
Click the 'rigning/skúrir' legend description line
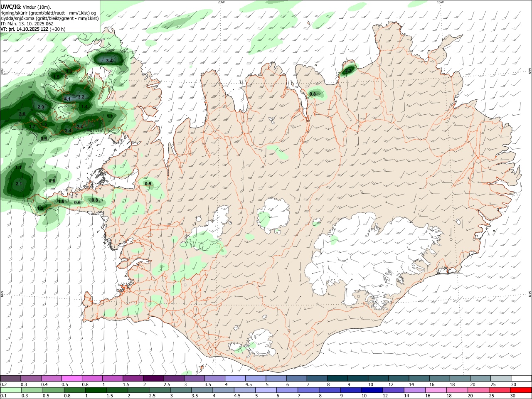click(x=49, y=13)
